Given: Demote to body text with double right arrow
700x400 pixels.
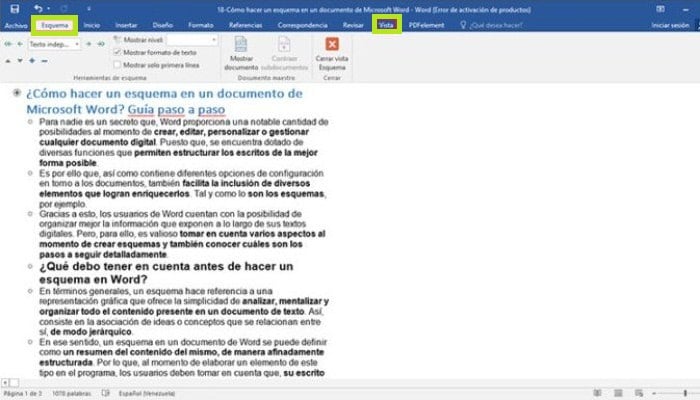Looking at the screenshot, I should coord(101,44).
